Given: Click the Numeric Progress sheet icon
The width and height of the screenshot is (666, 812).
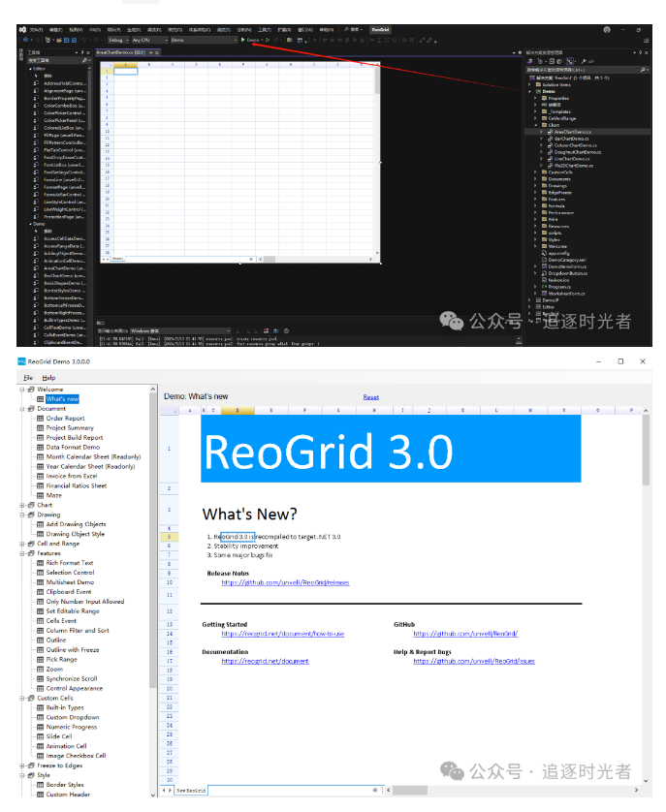Looking at the screenshot, I should [x=41, y=728].
